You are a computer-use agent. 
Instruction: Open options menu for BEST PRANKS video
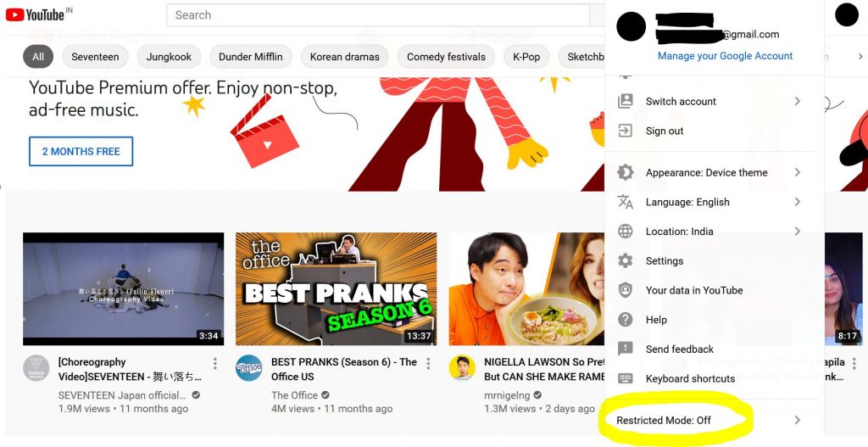coord(428,363)
